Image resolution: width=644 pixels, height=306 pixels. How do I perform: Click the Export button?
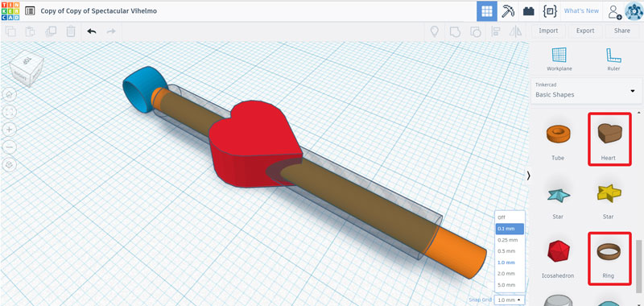585,31
